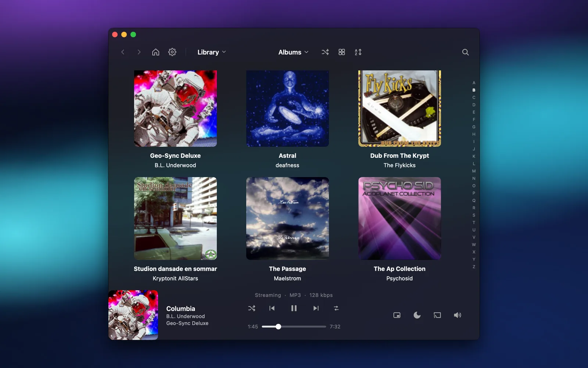The height and width of the screenshot is (368, 588).
Task: Click the elapsed time 1:45
Action: pos(253,327)
